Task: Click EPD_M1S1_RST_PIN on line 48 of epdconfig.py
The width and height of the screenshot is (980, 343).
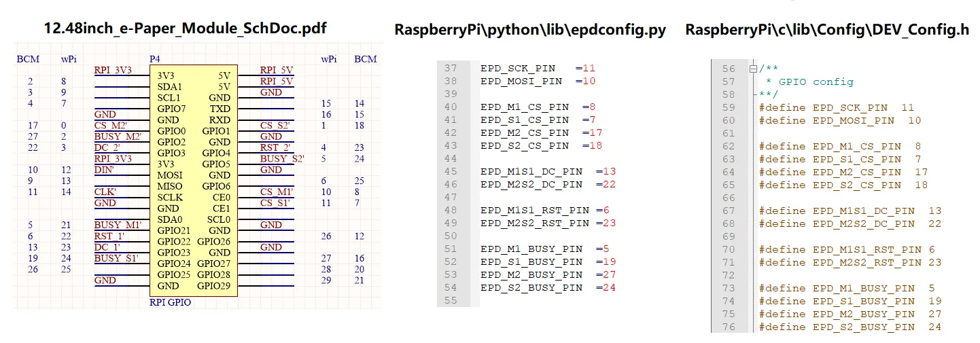Action: click(x=534, y=210)
